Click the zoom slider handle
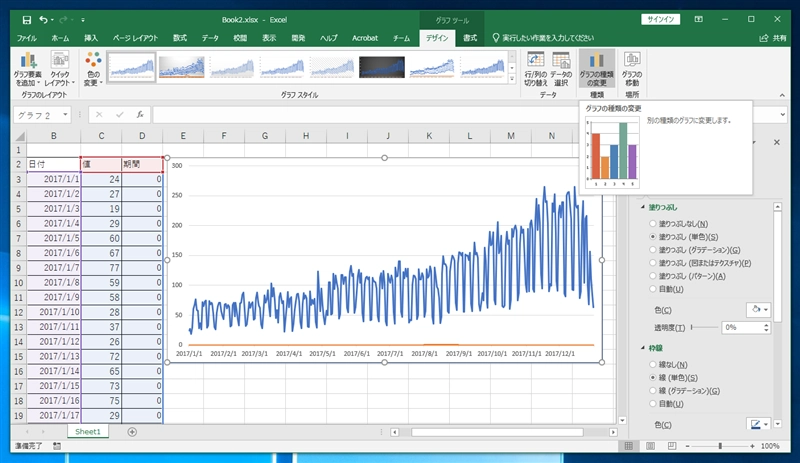The height and width of the screenshot is (463, 800). 720,446
